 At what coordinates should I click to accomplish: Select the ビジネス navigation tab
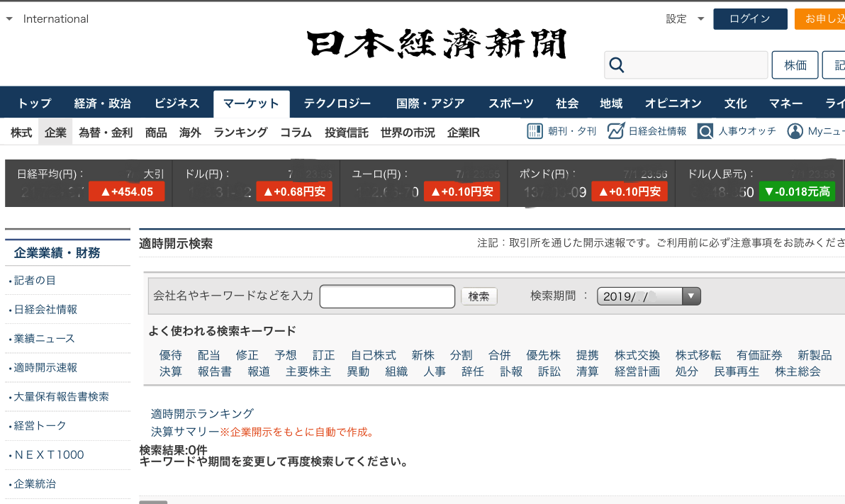pos(177,103)
